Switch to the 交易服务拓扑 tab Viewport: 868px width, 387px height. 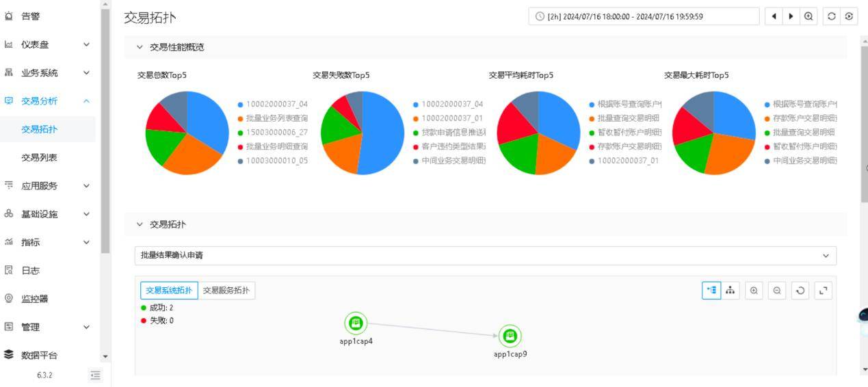pyautogui.click(x=226, y=291)
